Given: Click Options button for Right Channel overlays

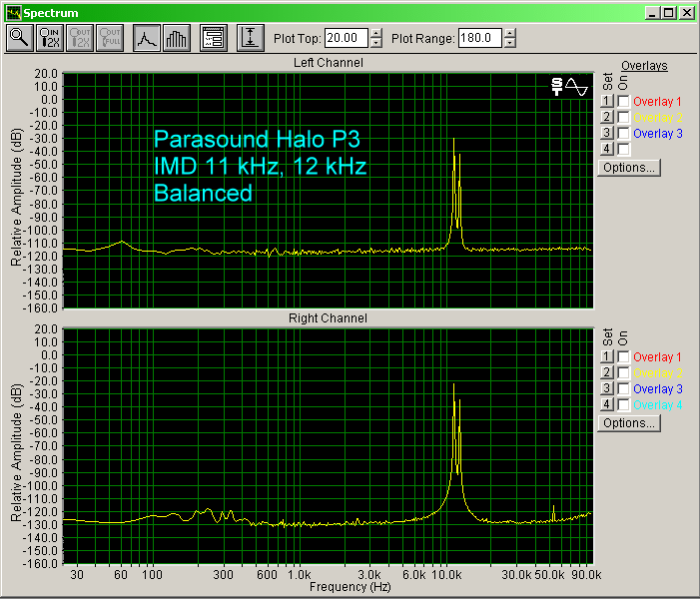Looking at the screenshot, I should (628, 423).
